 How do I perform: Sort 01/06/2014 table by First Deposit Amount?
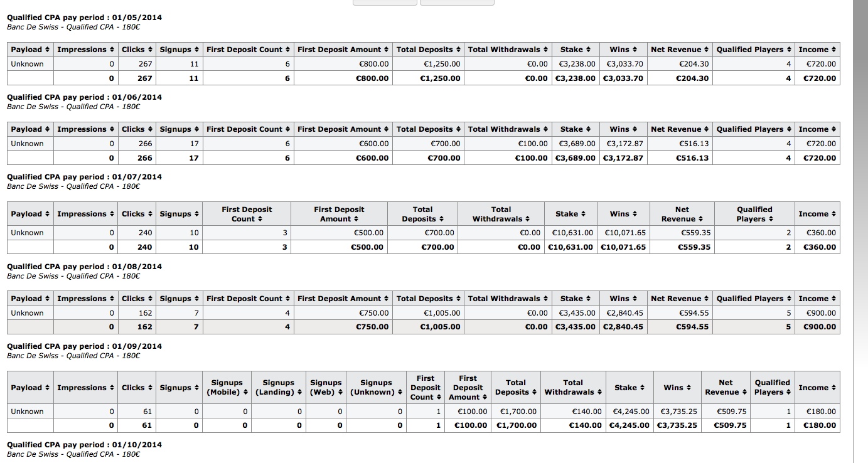(343, 129)
